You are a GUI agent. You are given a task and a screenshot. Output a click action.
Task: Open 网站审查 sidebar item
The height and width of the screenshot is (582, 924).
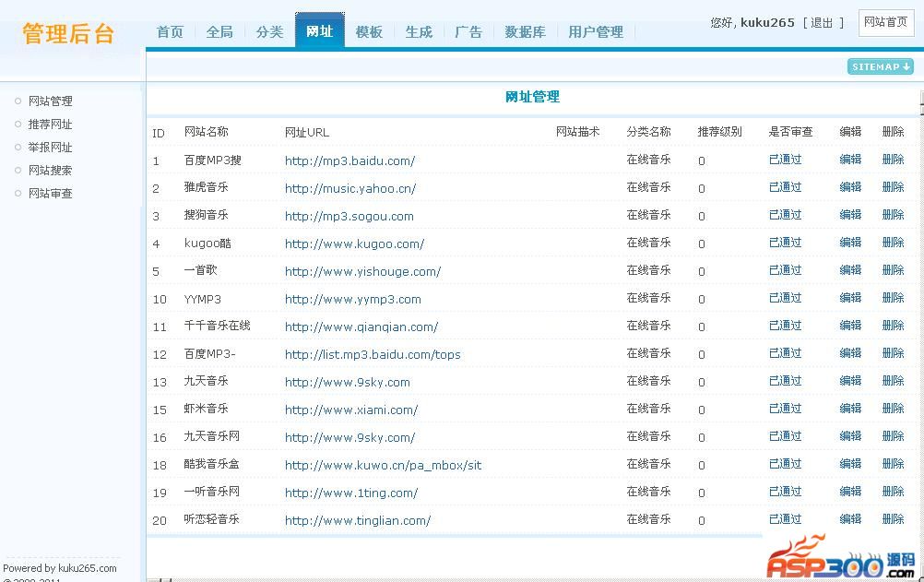pyautogui.click(x=50, y=194)
